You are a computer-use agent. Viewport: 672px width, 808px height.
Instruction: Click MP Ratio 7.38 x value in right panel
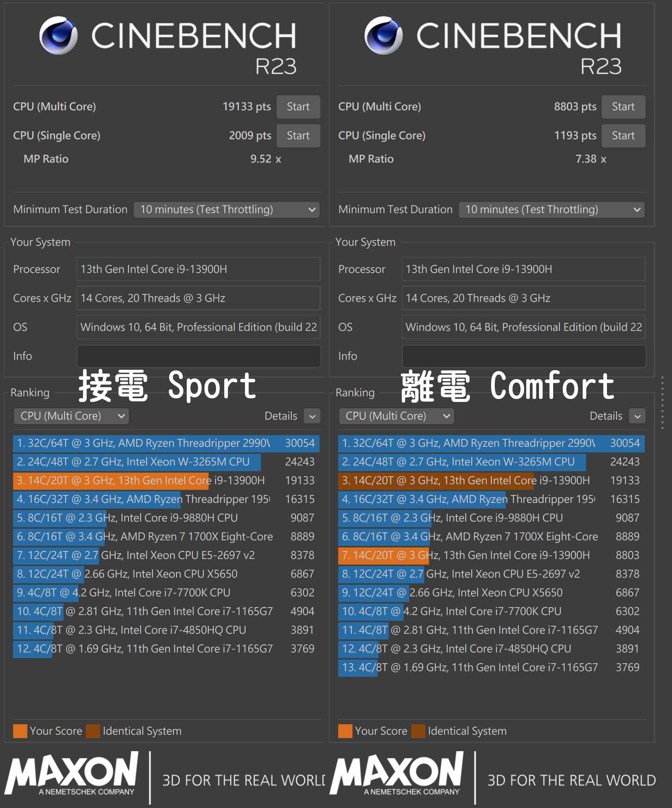(591, 159)
